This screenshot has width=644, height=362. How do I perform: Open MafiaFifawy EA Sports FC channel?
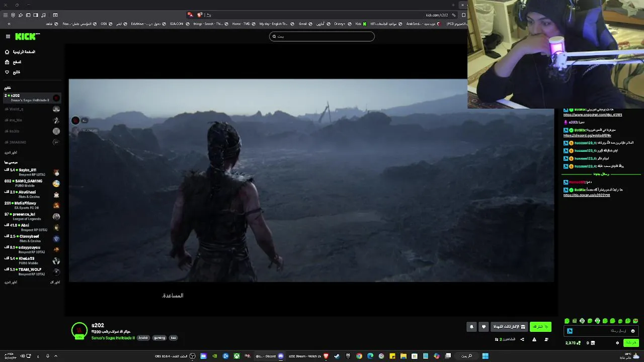(x=32, y=205)
